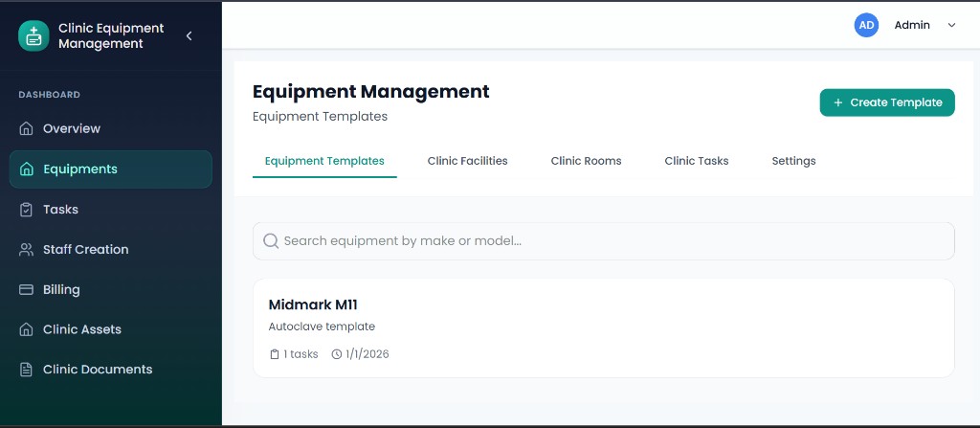Open Overview in the sidebar
This screenshot has height=428, width=980.
(111, 128)
